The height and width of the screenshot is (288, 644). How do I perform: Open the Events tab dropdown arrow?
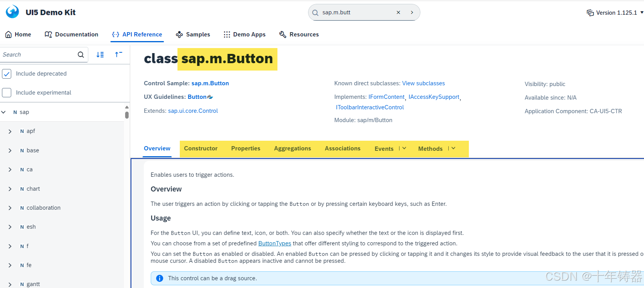[404, 148]
